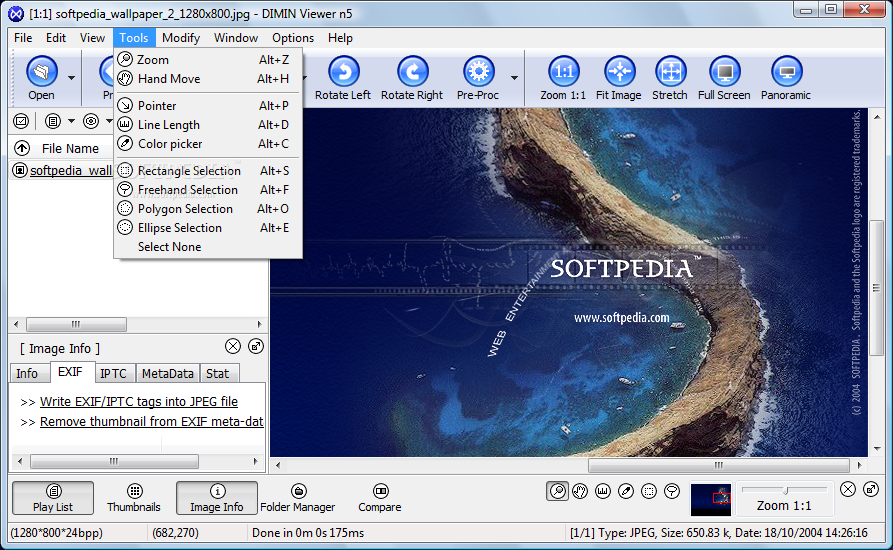Click the image's vertical scrollbar thumb

point(876,288)
